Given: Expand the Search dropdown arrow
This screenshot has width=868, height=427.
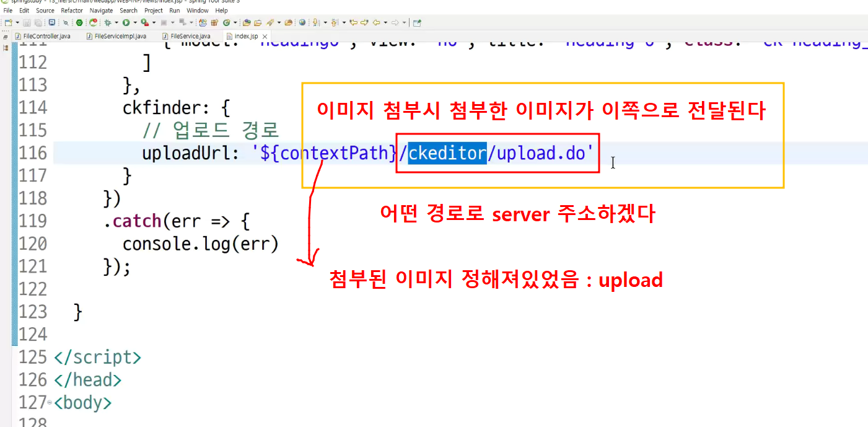Looking at the screenshot, I should [279, 22].
